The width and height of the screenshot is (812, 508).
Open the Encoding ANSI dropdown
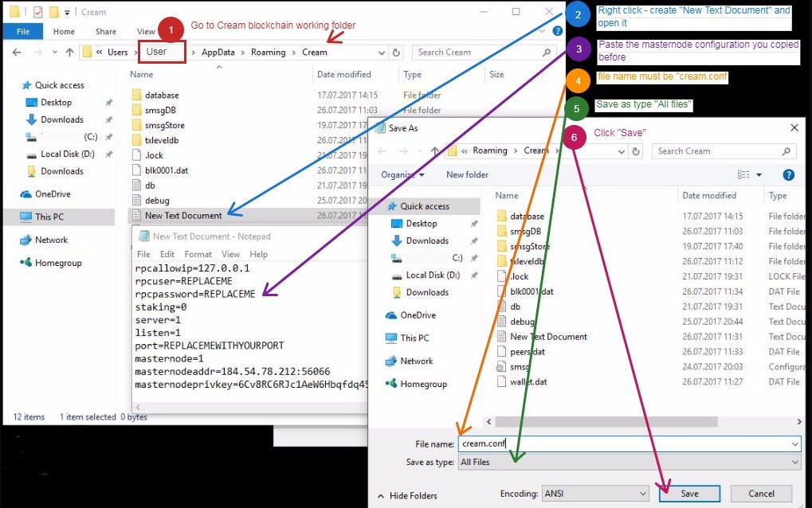coord(595,494)
